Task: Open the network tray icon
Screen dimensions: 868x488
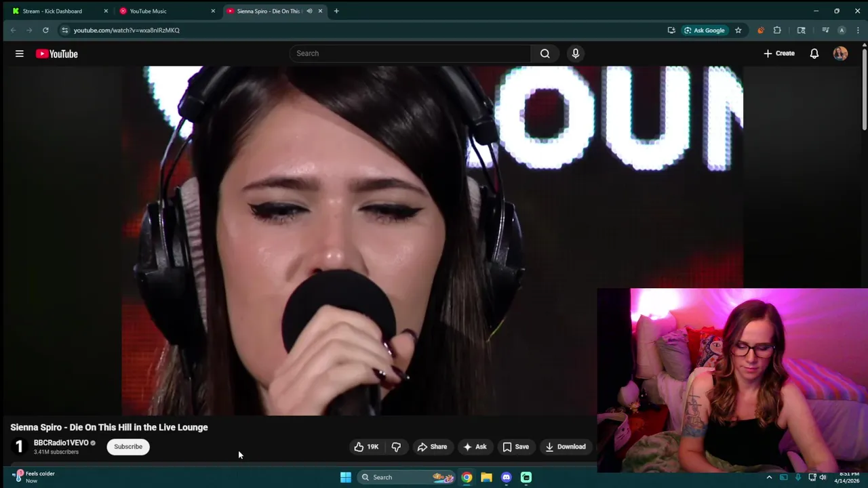Action: [x=812, y=477]
